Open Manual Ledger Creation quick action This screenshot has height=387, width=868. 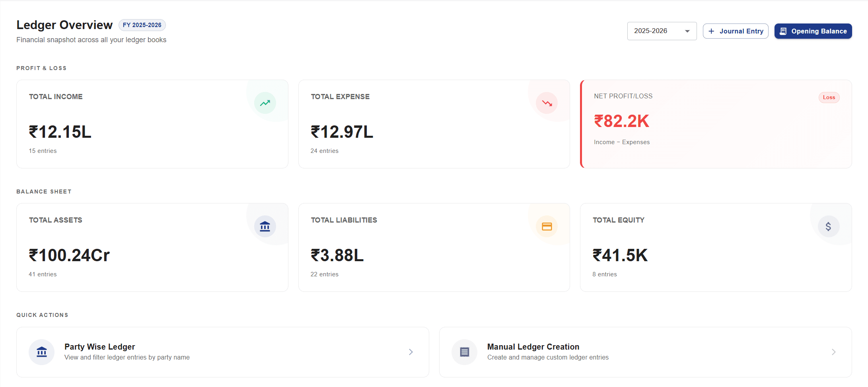645,352
